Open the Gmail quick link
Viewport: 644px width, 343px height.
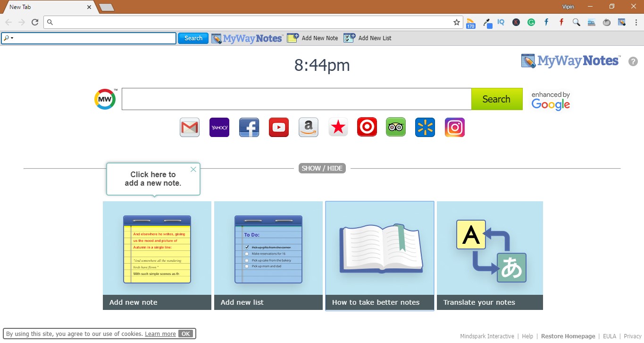(190, 127)
